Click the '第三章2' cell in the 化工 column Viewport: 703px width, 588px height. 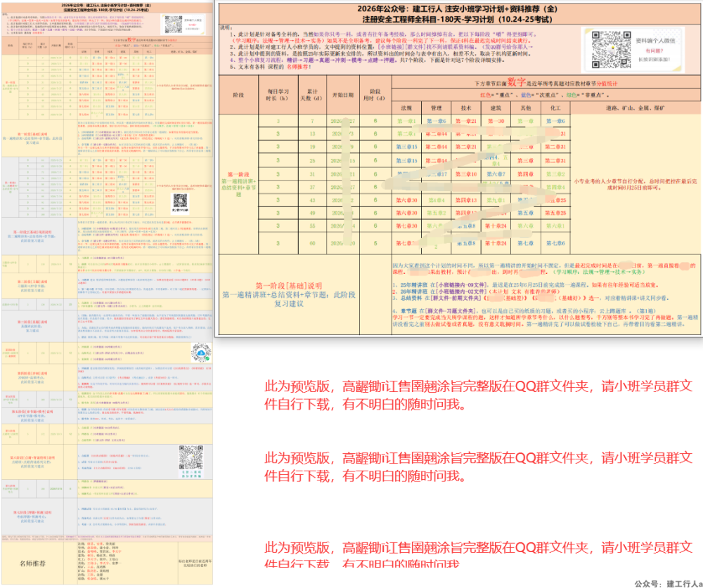pyautogui.click(x=555, y=174)
